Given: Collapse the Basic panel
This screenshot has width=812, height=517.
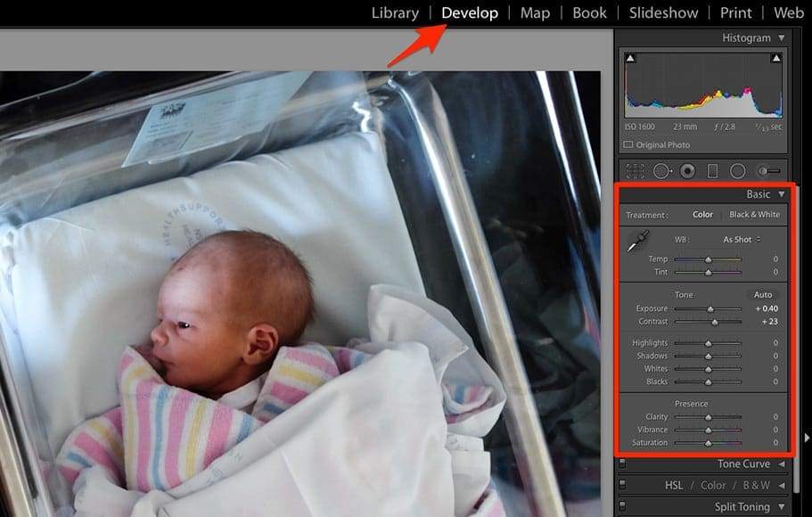Looking at the screenshot, I should tap(782, 194).
